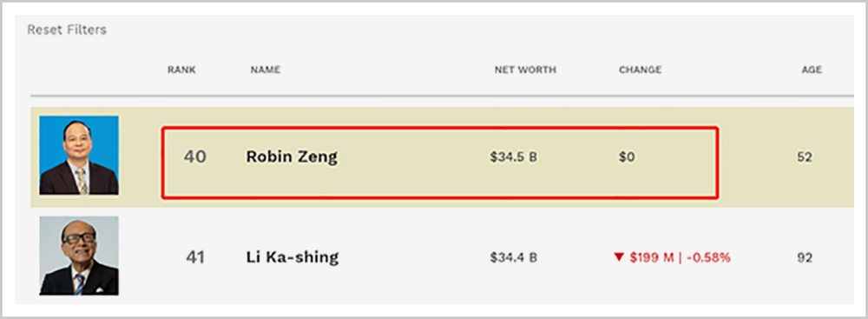Viewport: 868px width, 319px height.
Task: Open Robin Zeng's profile photo
Action: pos(79,155)
